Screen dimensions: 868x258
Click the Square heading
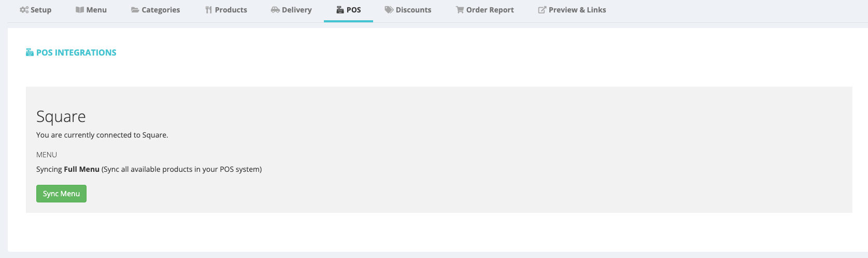click(x=61, y=116)
